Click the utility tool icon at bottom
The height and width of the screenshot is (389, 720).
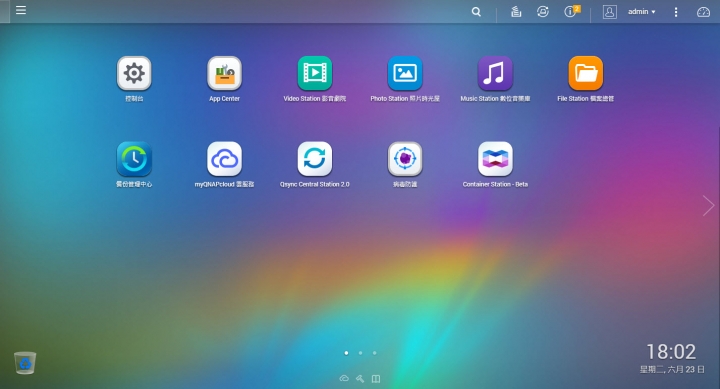click(x=360, y=378)
